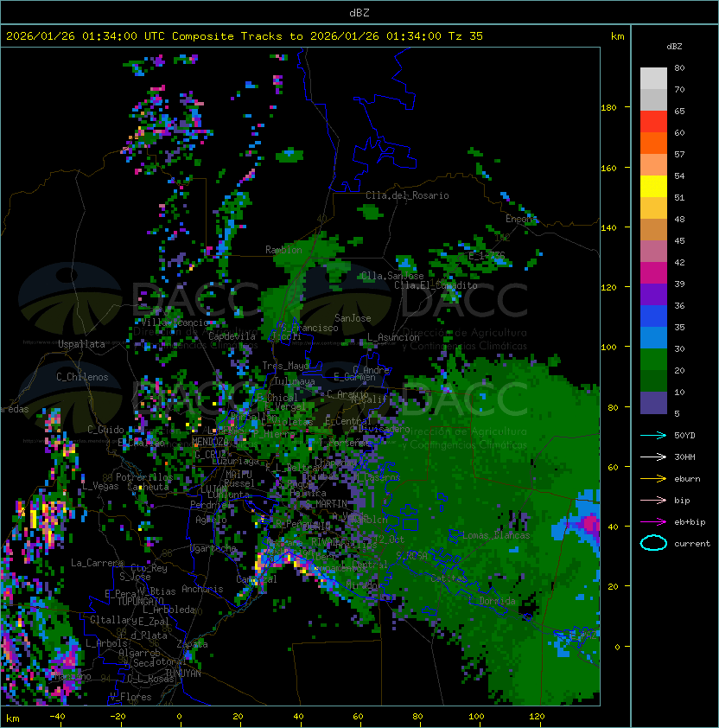Click the '50YD' legend label
This screenshot has width=719, height=728.
684,435
